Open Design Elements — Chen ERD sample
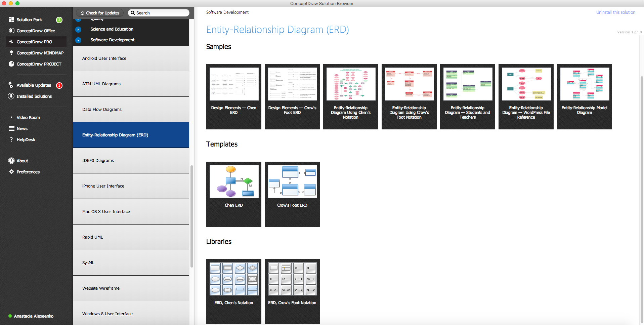 [234, 97]
